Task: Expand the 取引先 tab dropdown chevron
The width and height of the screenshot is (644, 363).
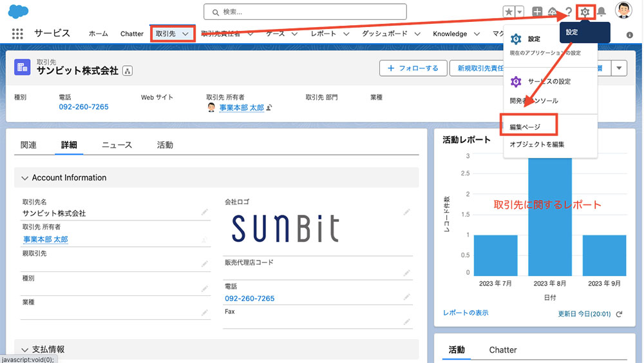Action: [185, 34]
